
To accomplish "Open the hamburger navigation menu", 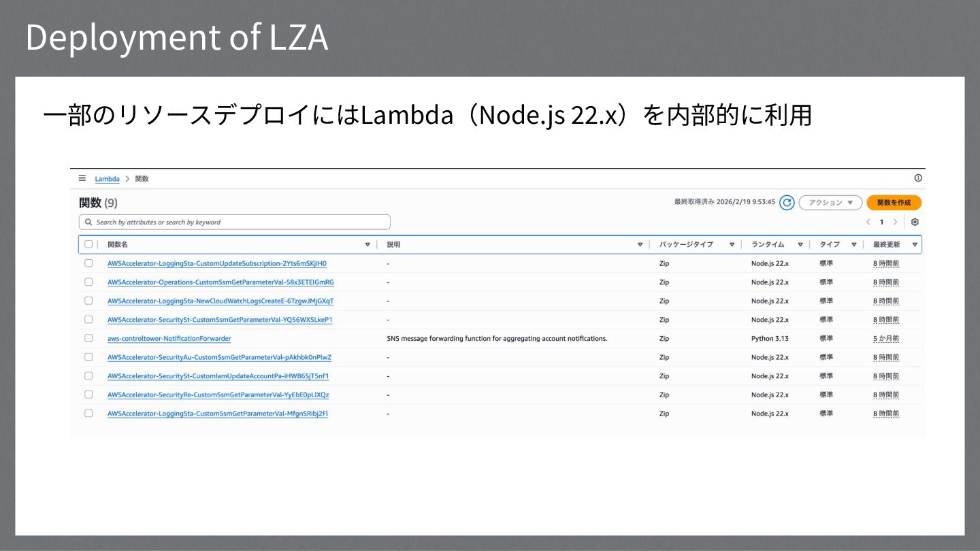I will click(x=82, y=178).
